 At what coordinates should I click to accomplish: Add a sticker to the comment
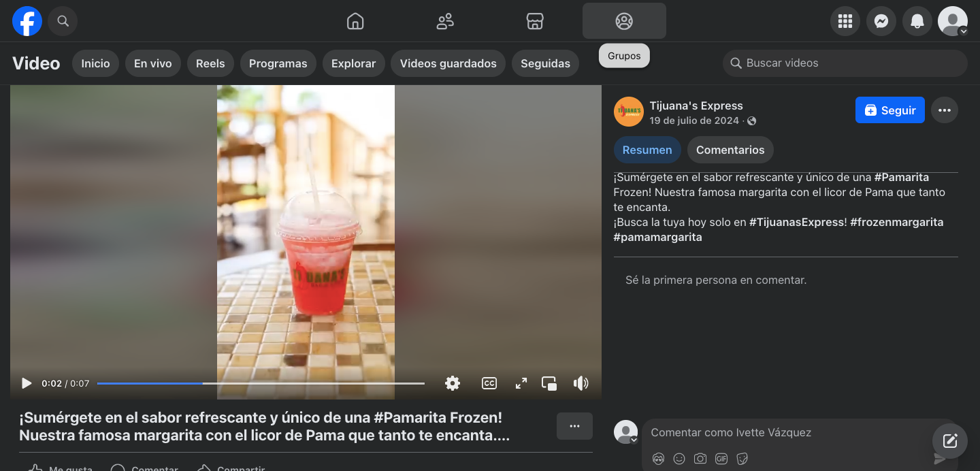coord(742,459)
